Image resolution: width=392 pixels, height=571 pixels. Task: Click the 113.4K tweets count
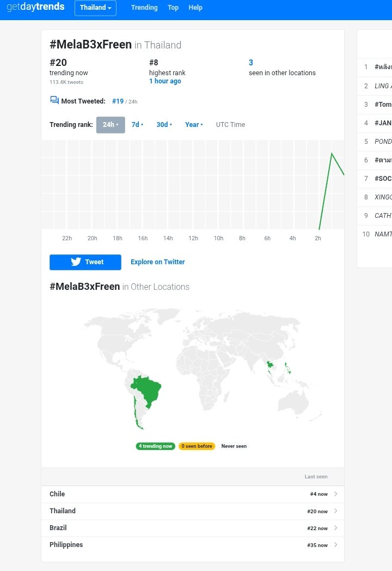point(66,82)
